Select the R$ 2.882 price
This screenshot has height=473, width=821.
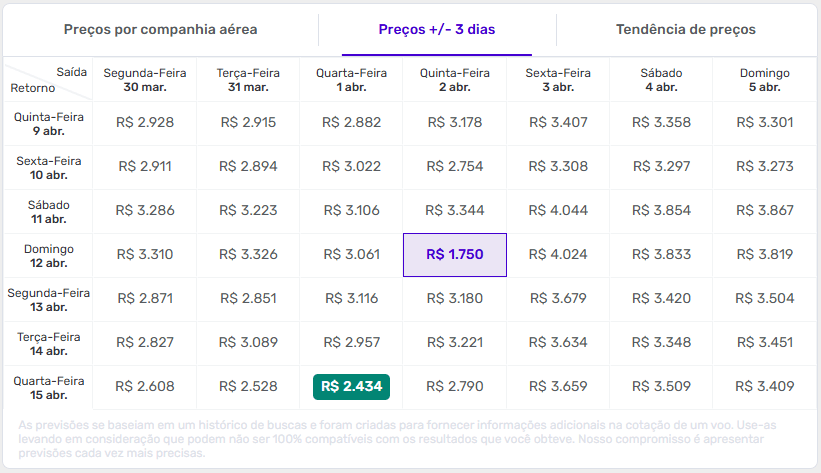tap(351, 123)
